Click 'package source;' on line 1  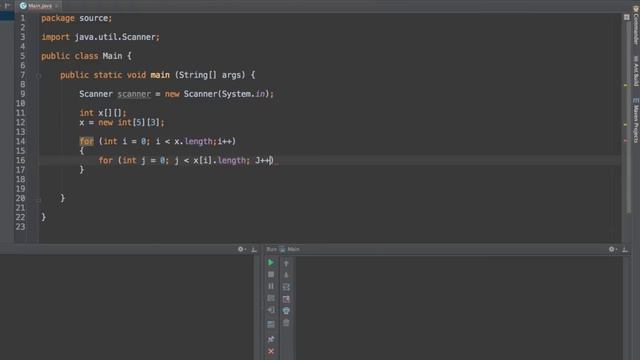tap(76, 18)
